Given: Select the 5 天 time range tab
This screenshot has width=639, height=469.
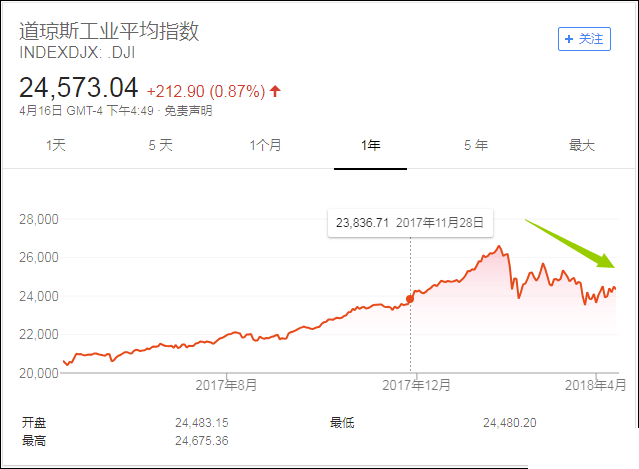Looking at the screenshot, I should [161, 146].
